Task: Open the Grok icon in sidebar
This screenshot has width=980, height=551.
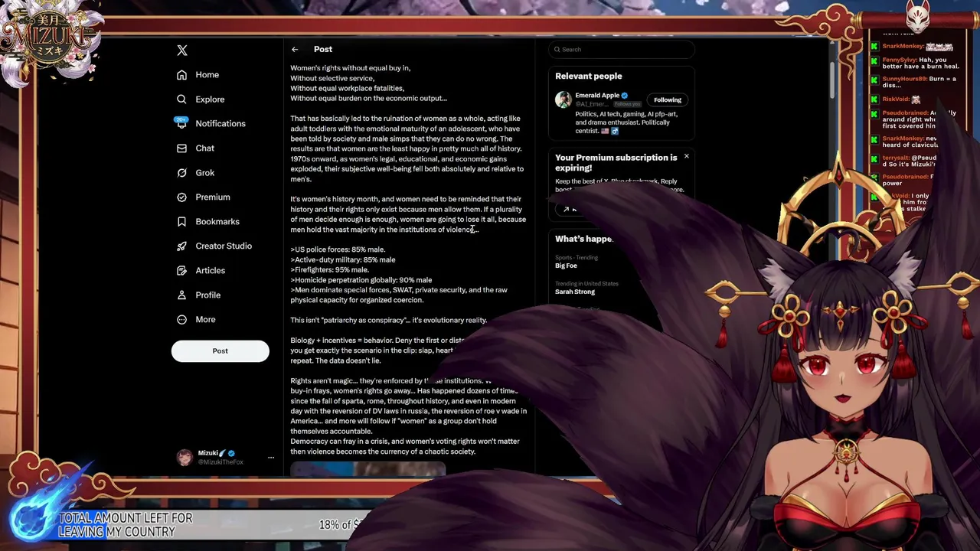Action: (x=181, y=173)
